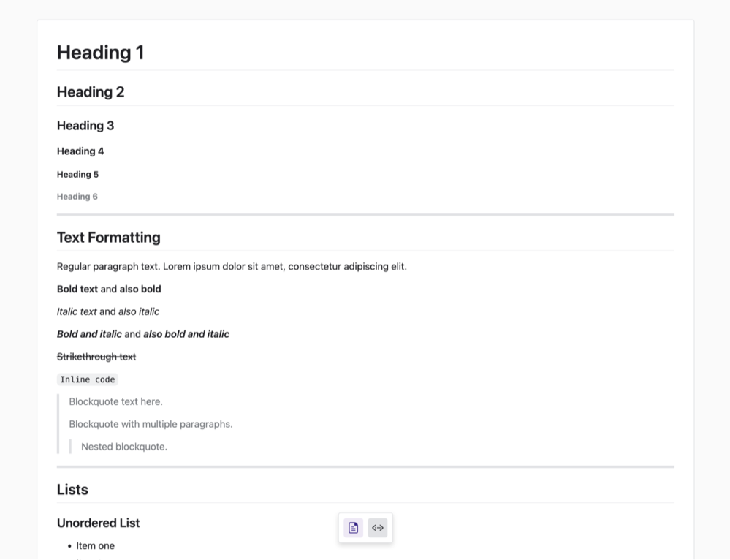This screenshot has width=730, height=560.
Task: Click "also bold and italic" text
Action: pyautogui.click(x=186, y=335)
